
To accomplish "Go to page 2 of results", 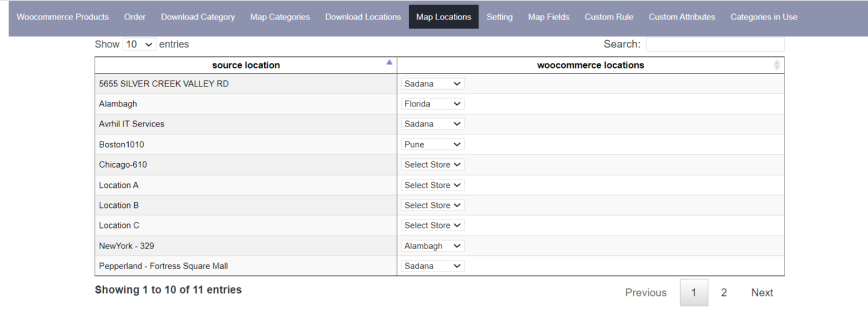I will pos(724,293).
